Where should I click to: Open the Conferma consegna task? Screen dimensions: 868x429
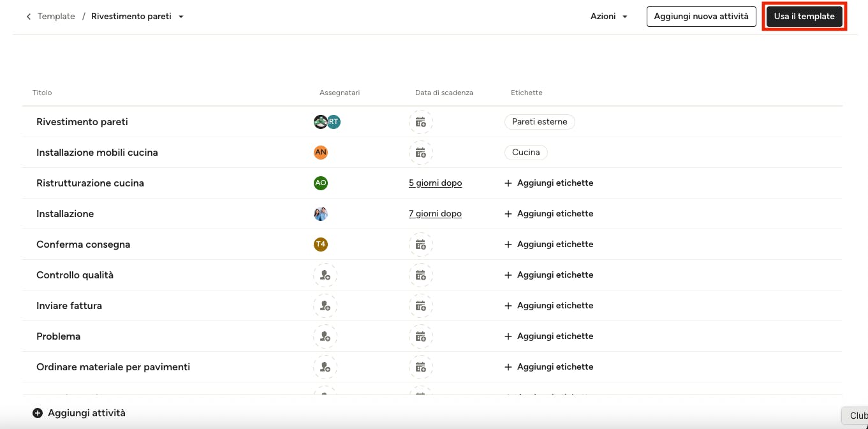click(x=83, y=245)
